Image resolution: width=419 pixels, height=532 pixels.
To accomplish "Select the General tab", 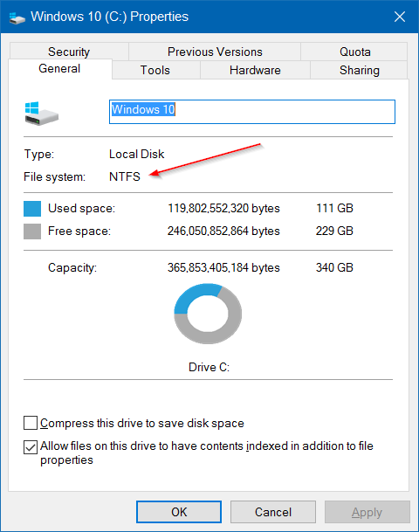I will tap(59, 68).
